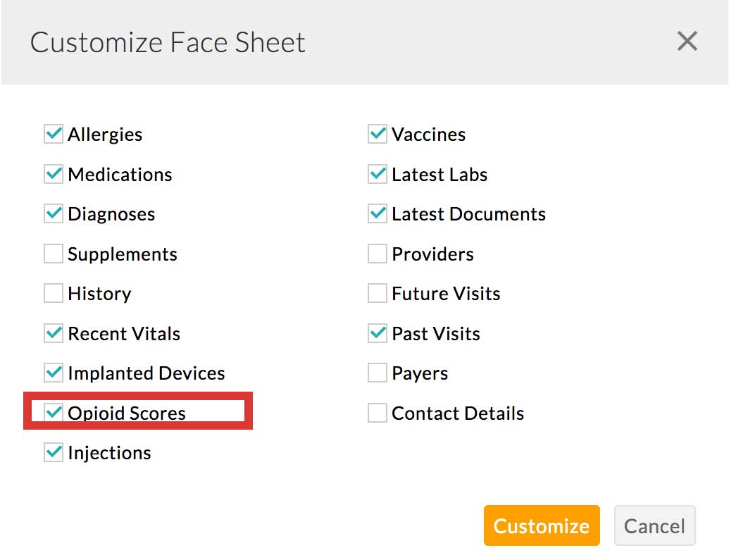This screenshot has width=729, height=560.
Task: Uncheck the Allergies checkbox
Action: click(54, 134)
